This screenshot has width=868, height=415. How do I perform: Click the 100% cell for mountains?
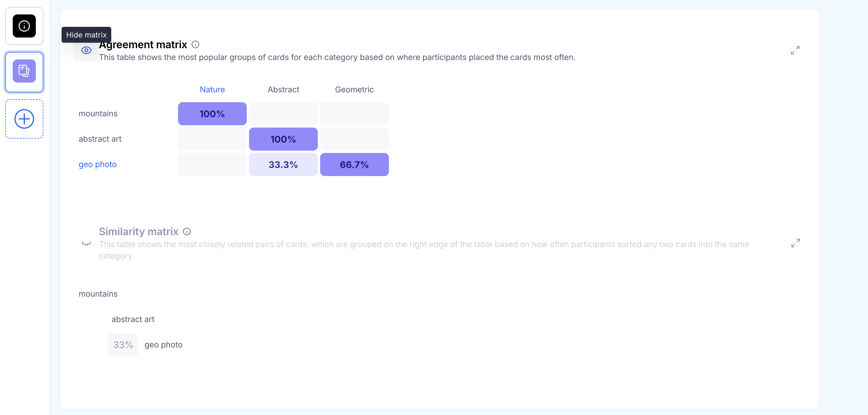coord(212,114)
